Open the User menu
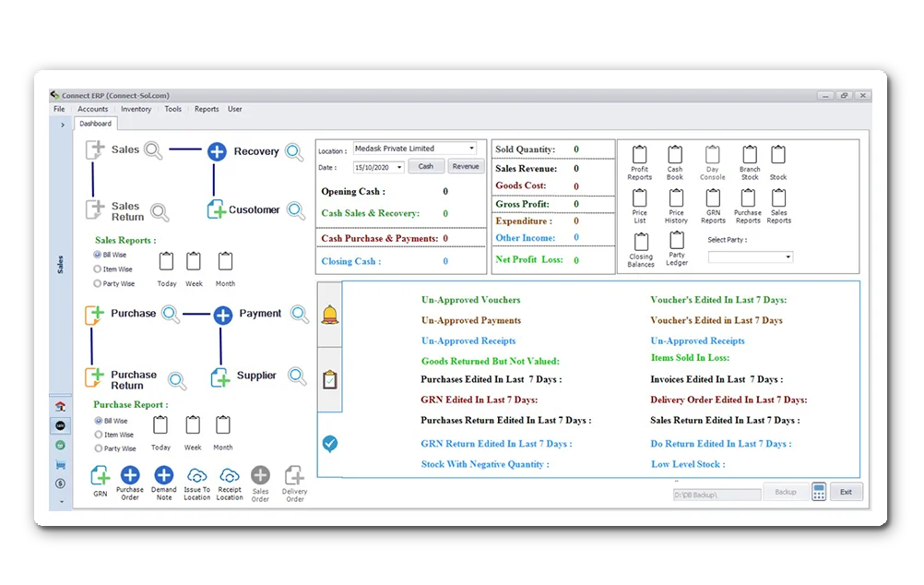 (235, 109)
